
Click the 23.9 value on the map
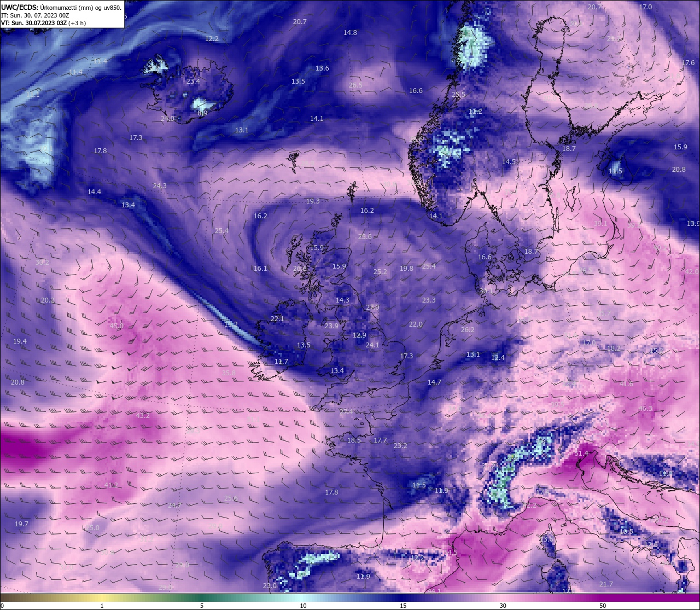coord(331,326)
